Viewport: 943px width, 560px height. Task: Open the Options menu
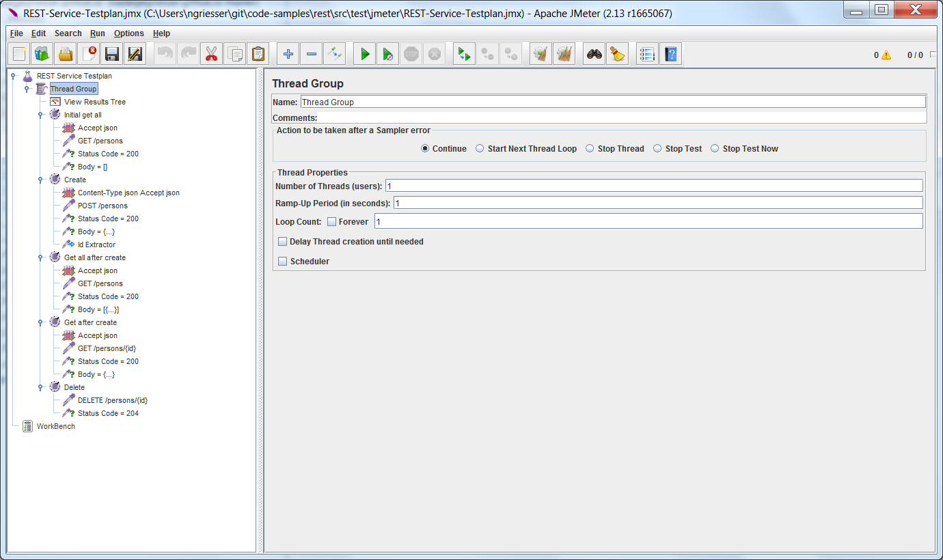[129, 33]
